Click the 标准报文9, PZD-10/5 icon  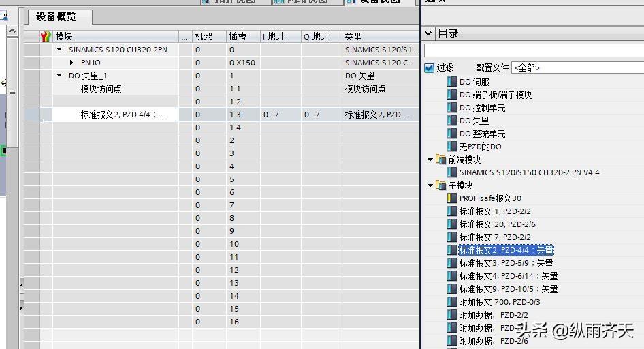click(x=451, y=289)
